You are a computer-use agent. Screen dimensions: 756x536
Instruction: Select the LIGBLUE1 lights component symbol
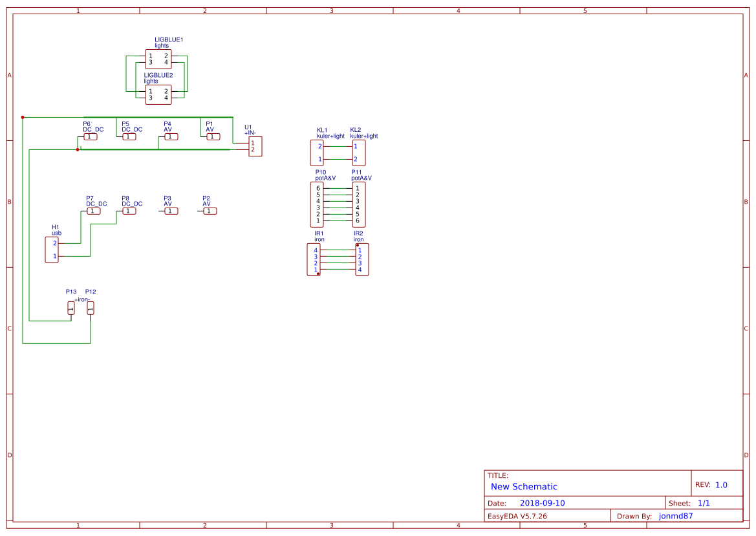160,59
